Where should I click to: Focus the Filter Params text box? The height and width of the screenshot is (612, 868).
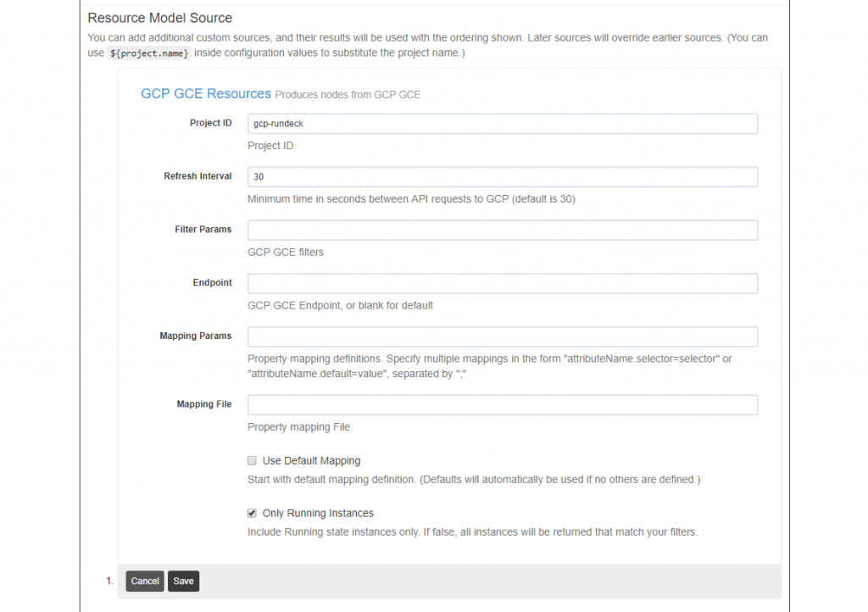pyautogui.click(x=503, y=230)
